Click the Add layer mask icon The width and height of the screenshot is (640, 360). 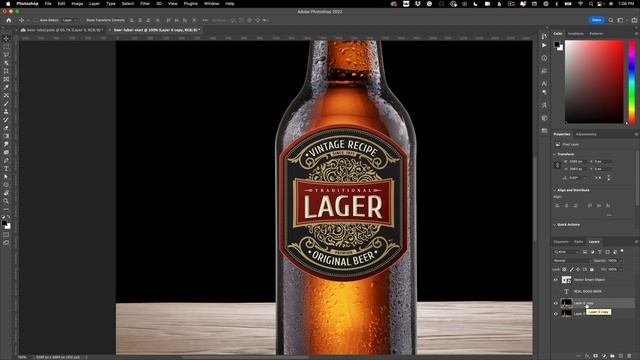596,356
